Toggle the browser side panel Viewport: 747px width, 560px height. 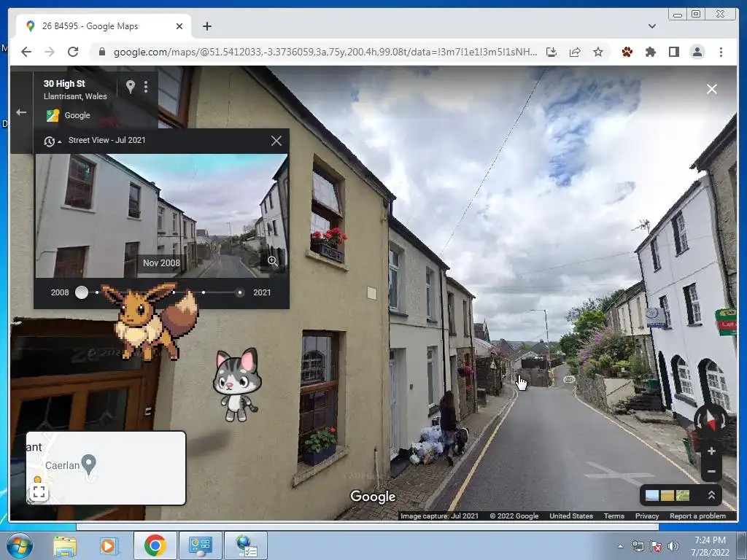point(673,52)
